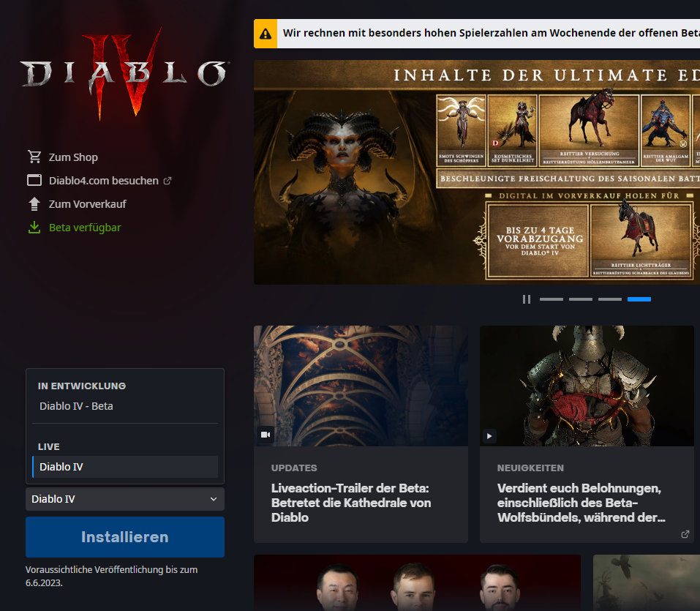Click the Reittier Amalgam der Wut tile
700x611 pixels.
[x=666, y=130]
